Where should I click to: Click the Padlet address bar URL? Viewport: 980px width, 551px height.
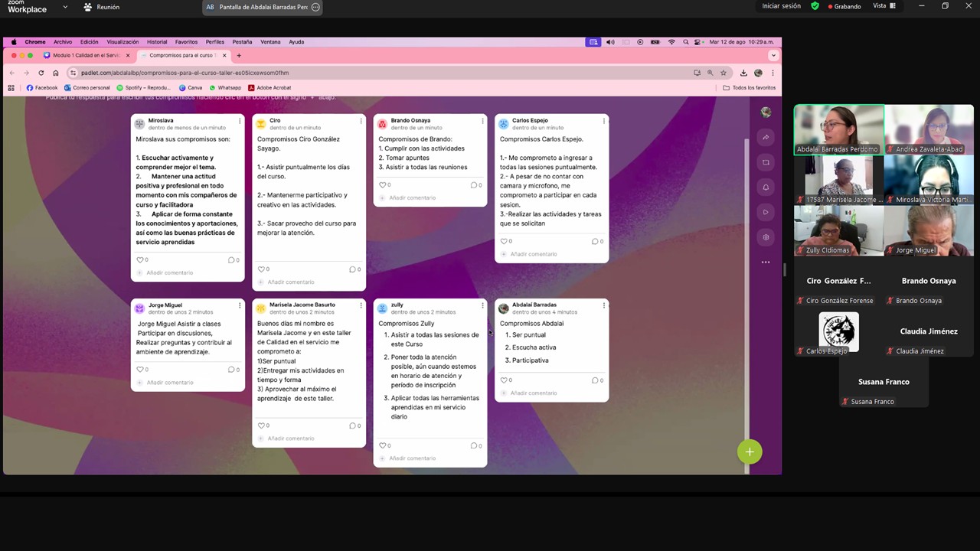tap(185, 73)
